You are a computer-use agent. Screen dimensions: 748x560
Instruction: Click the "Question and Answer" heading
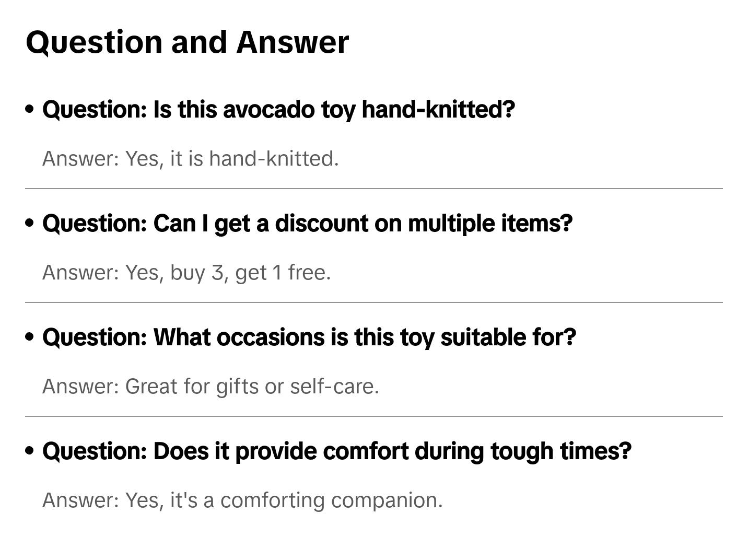coord(187,42)
